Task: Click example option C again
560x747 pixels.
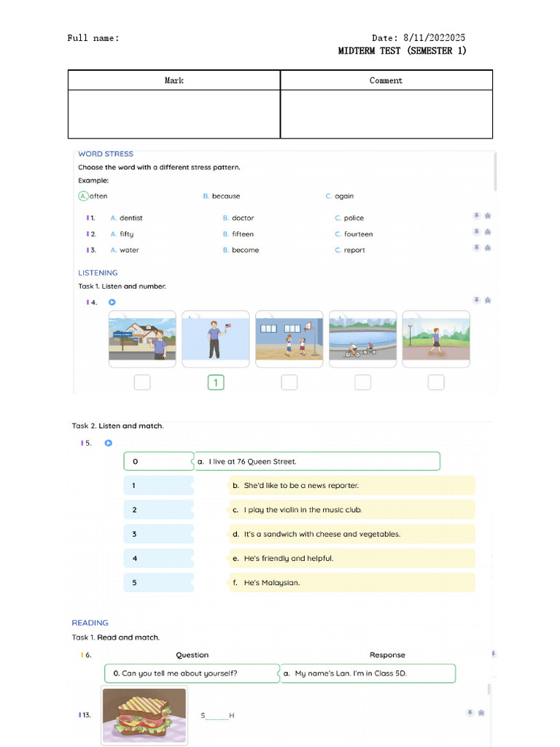Action: (340, 196)
